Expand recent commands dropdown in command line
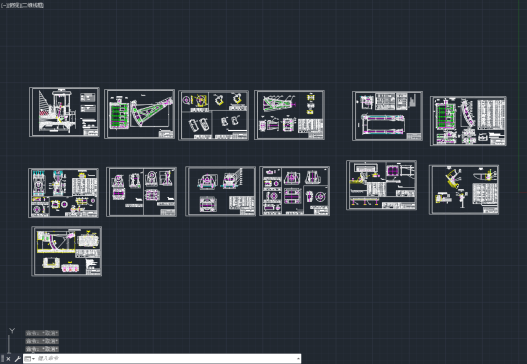 click(x=30, y=359)
